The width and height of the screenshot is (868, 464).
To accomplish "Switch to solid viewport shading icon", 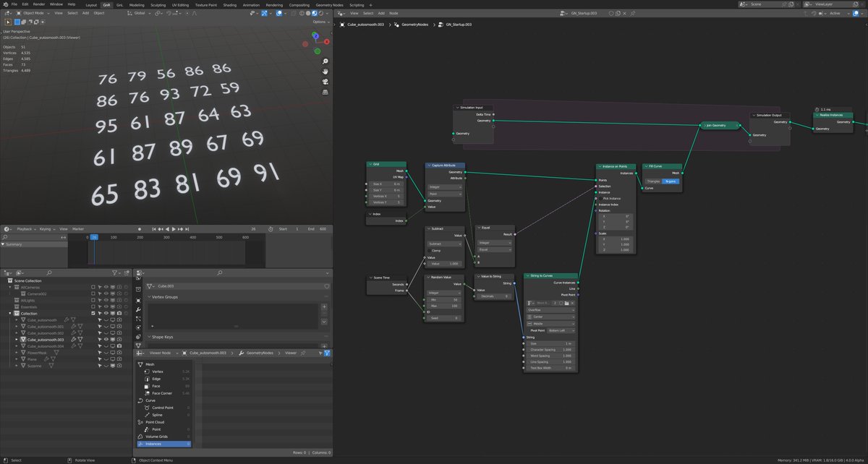I will [308, 13].
